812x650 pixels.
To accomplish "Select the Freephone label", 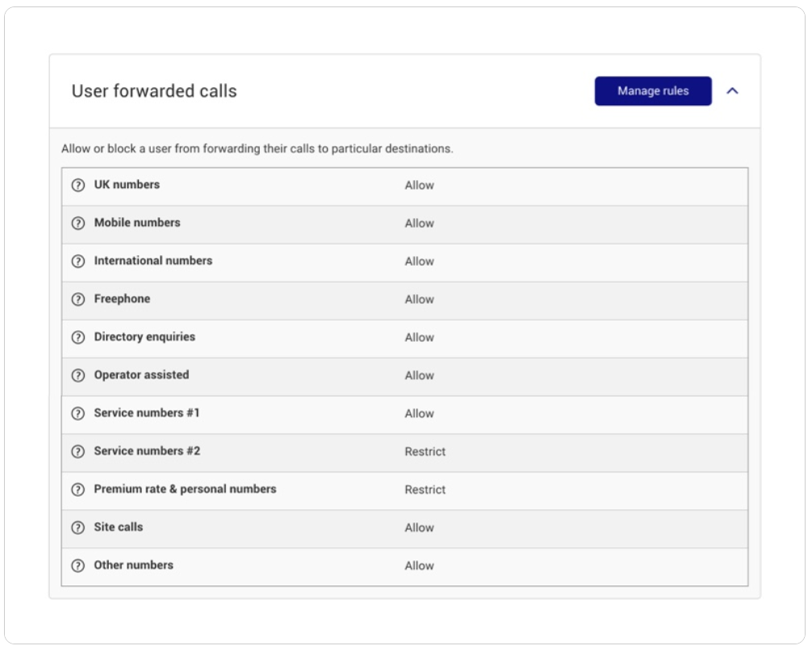I will 122,299.
